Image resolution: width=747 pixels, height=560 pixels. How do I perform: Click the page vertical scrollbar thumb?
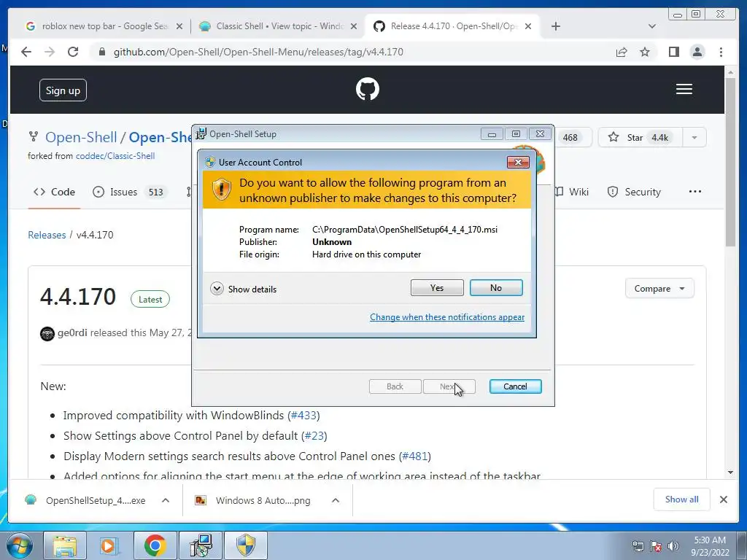[730, 162]
